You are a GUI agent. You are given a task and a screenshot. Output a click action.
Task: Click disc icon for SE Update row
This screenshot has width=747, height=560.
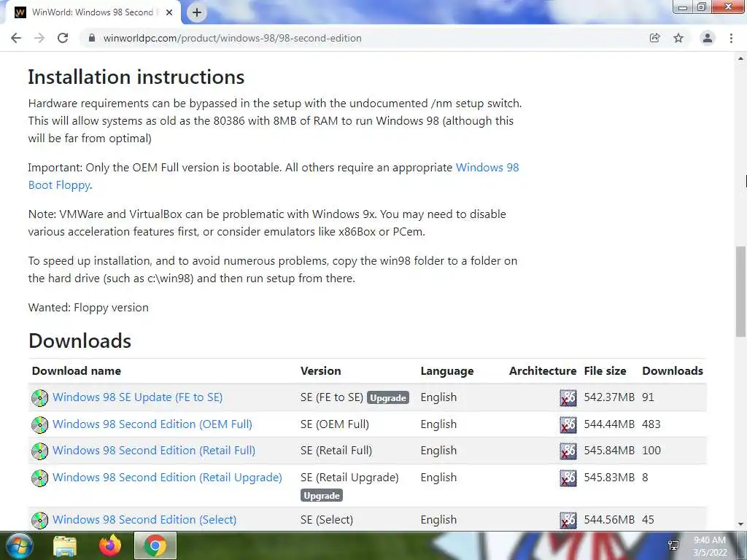39,397
